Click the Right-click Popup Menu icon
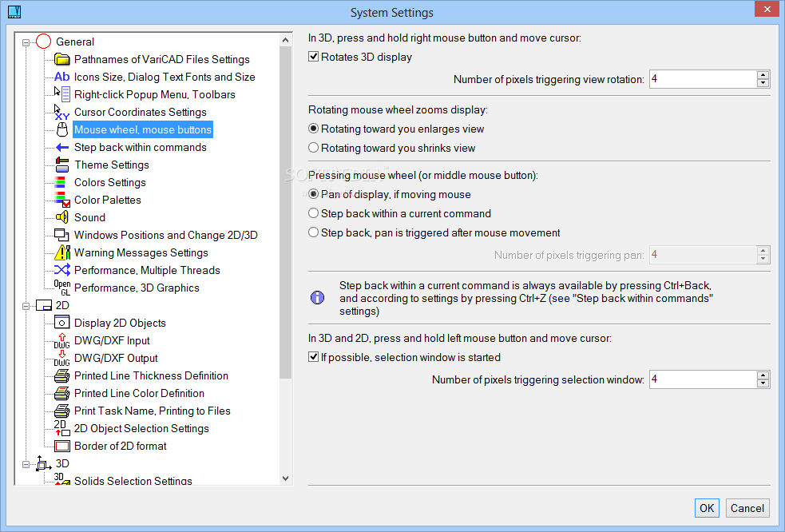The image size is (785, 532). [62, 93]
